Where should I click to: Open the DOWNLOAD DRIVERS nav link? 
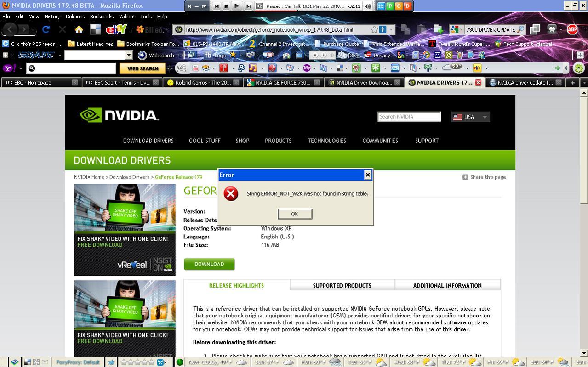point(148,141)
